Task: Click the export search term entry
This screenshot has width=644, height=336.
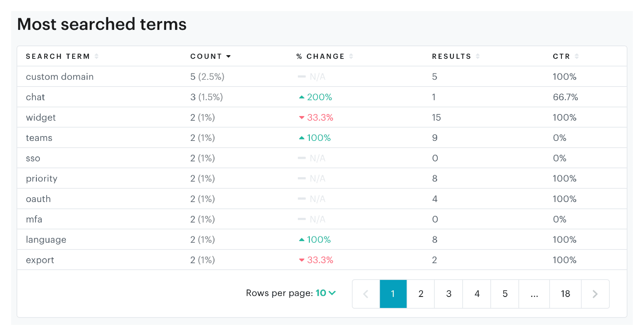Action: tap(40, 260)
